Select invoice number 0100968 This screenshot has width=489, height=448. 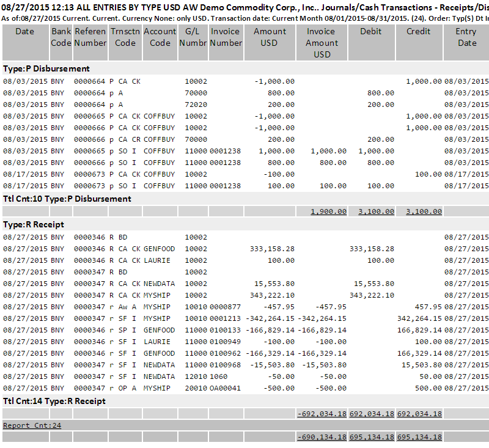pos(225,365)
